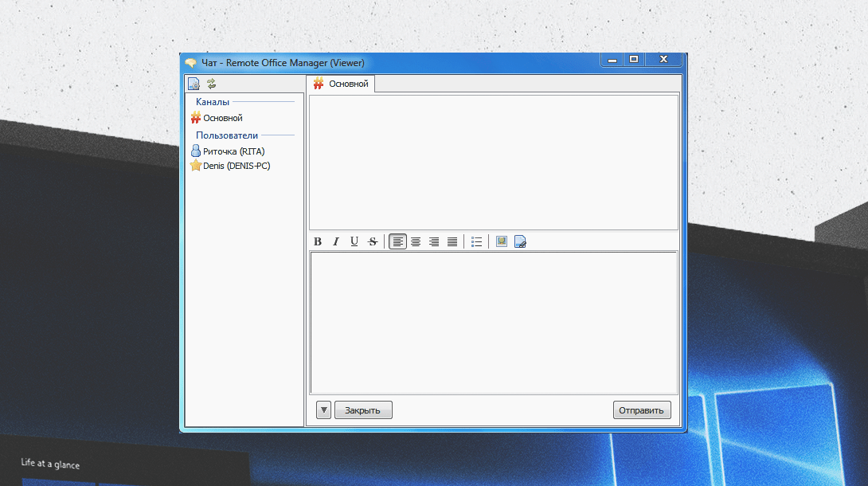Select user Denis (DENIS-PC)

(236, 166)
